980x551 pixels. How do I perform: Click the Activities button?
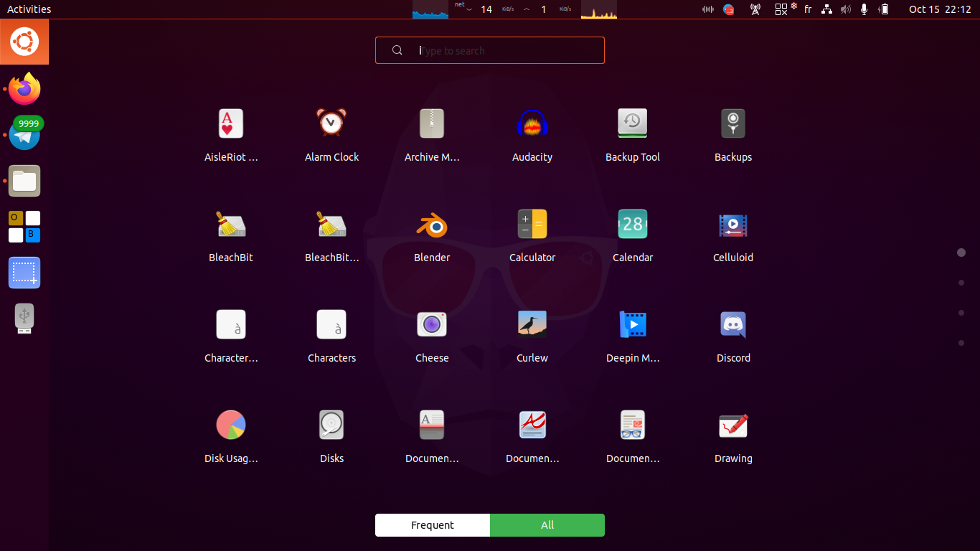tap(29, 9)
